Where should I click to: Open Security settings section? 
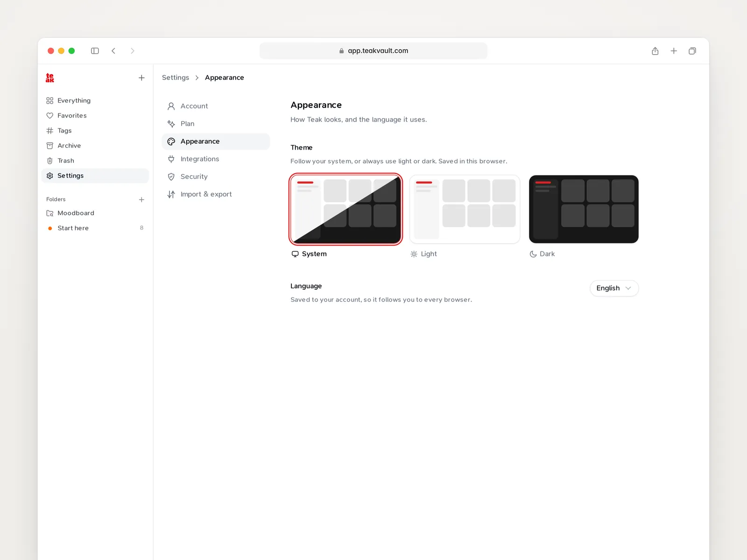tap(216, 177)
